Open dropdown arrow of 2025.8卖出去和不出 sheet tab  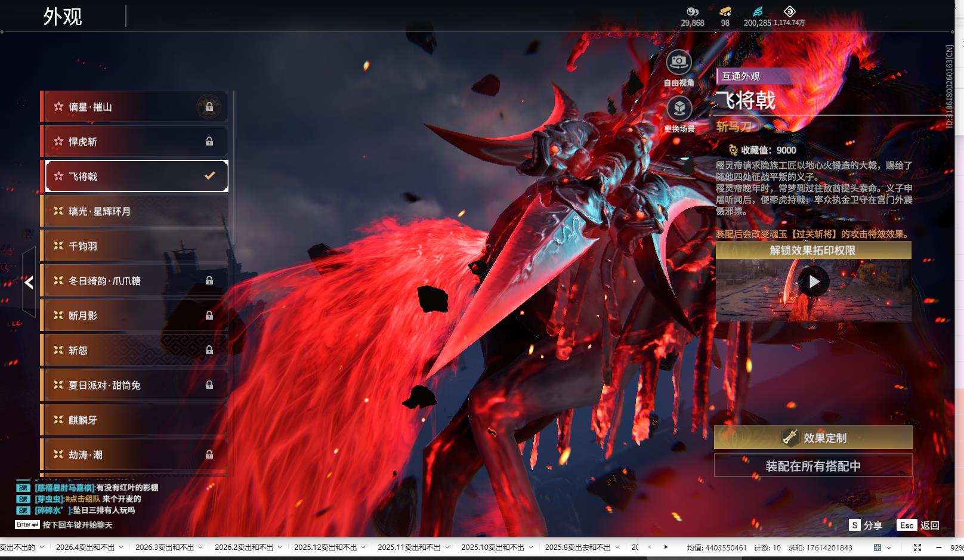pyautogui.click(x=617, y=547)
